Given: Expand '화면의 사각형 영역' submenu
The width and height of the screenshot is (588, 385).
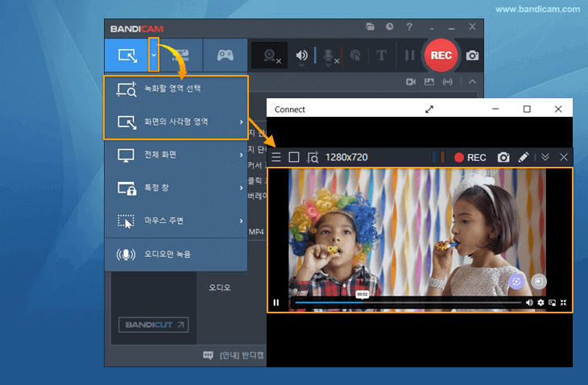Looking at the screenshot, I should (176, 122).
